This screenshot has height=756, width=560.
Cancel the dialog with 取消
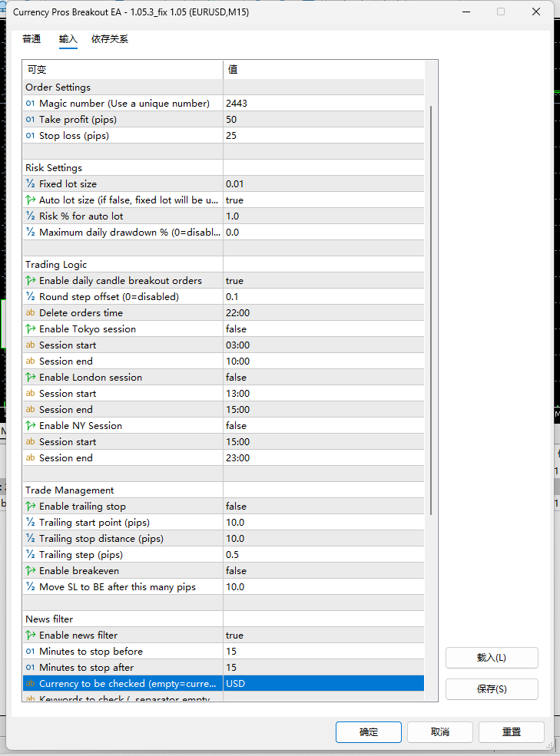coord(440,732)
